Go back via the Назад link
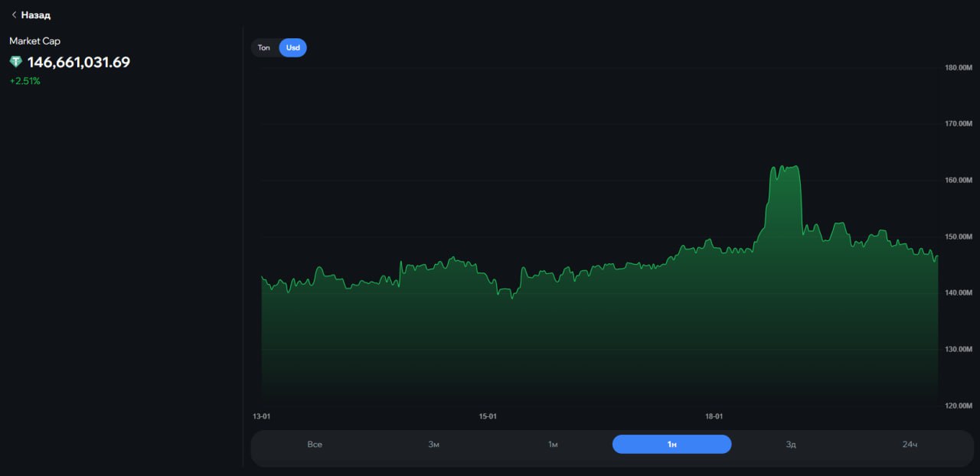Screen dimensions: 980x476 point(35,15)
